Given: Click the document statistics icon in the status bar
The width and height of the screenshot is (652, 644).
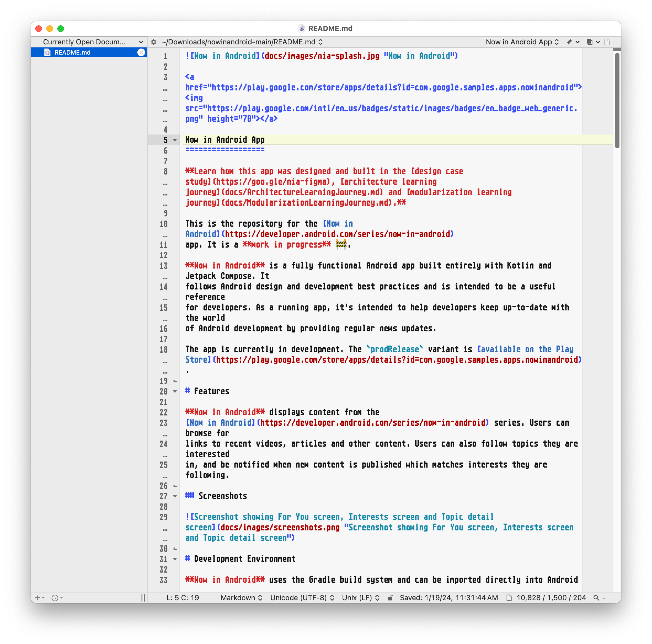Looking at the screenshot, I should point(509,597).
